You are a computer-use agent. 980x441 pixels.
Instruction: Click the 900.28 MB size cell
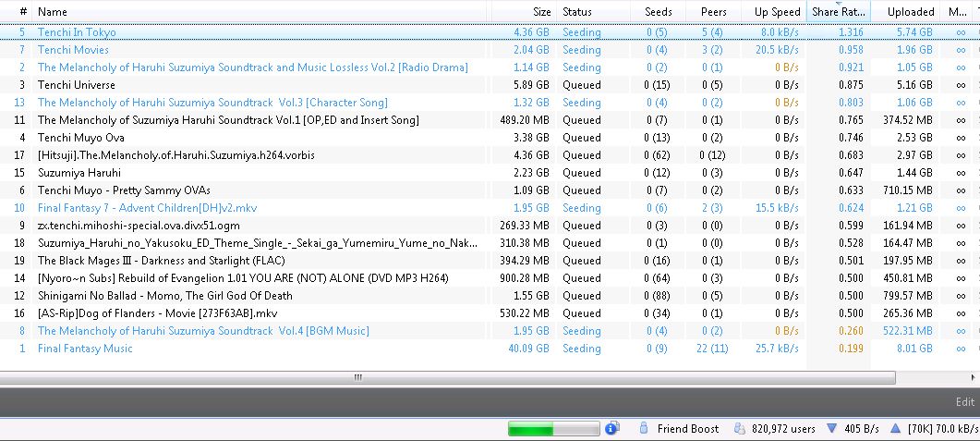525,277
